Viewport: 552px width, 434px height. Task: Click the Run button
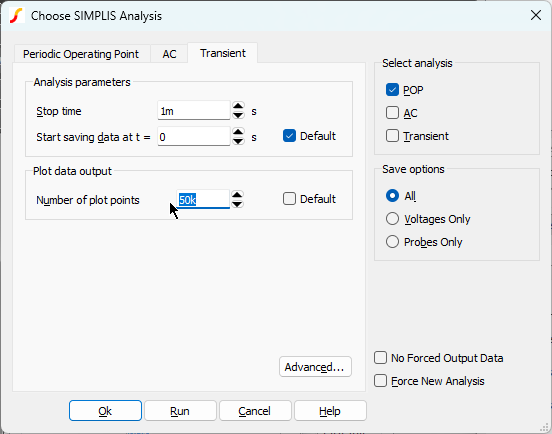(x=180, y=411)
